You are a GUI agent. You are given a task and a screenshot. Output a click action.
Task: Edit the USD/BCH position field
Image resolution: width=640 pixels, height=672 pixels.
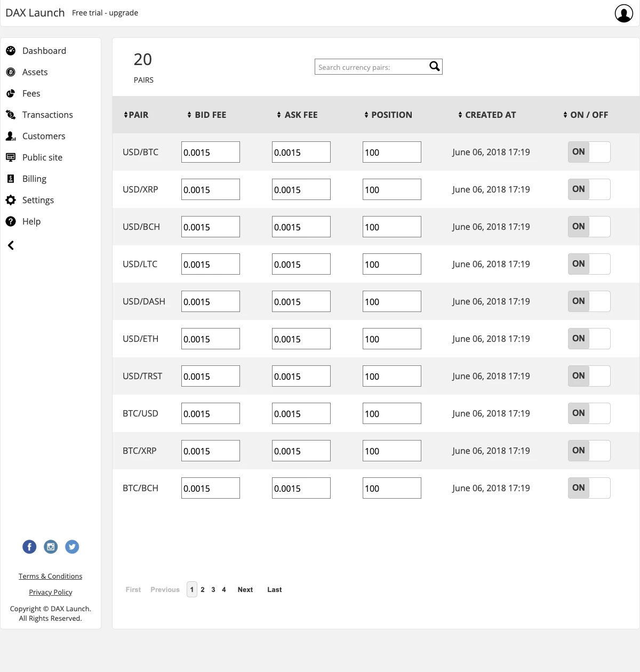tap(392, 227)
